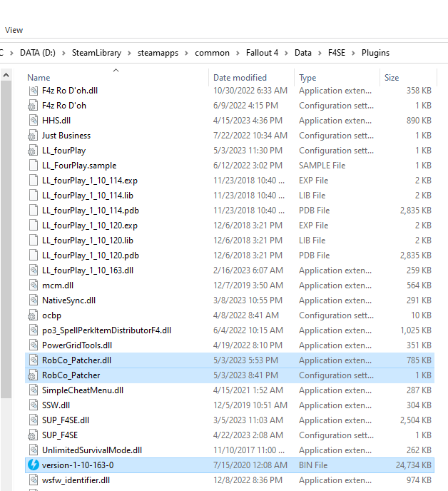The width and height of the screenshot is (448, 491).
Task: Click the 2,504 KB size cell
Action: tap(415, 420)
